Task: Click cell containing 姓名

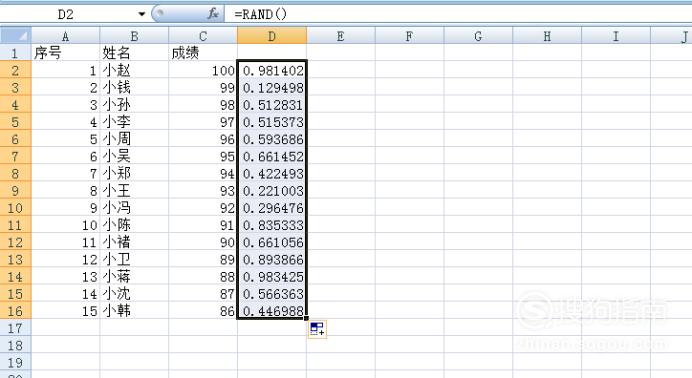Action: (134, 53)
